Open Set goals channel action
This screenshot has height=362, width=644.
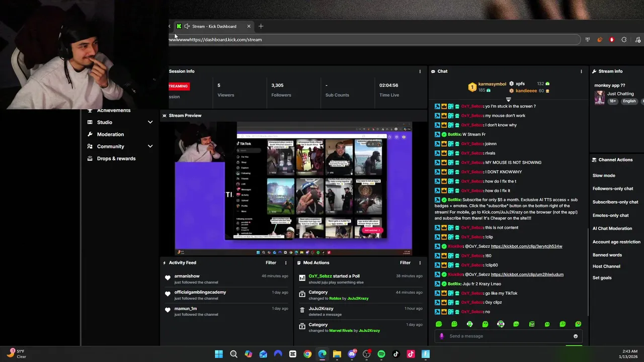[602, 278]
